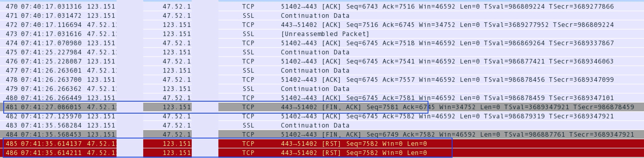The height and width of the screenshot is (158, 644).
Task: Select packet 471 SSL Continuation Data
Action: tap(322, 15)
